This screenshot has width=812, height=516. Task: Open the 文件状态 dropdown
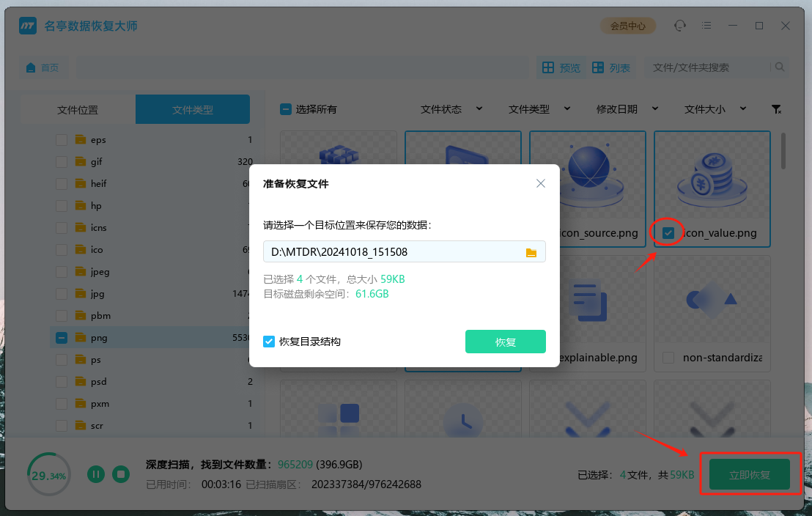[x=451, y=108]
